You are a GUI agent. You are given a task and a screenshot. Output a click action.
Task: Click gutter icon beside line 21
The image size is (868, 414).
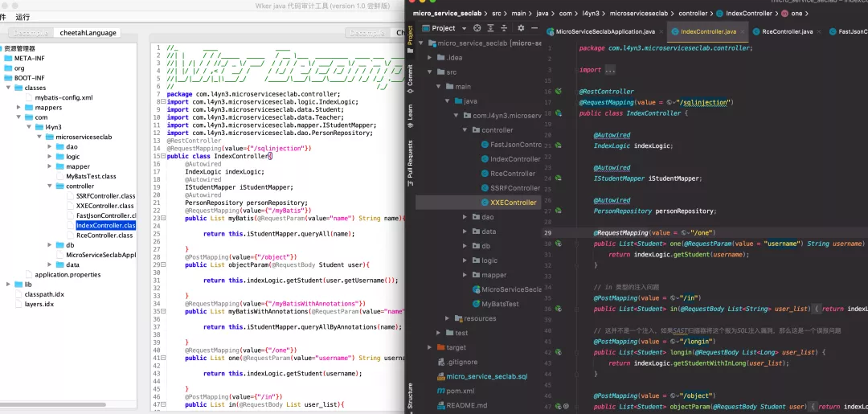click(559, 146)
